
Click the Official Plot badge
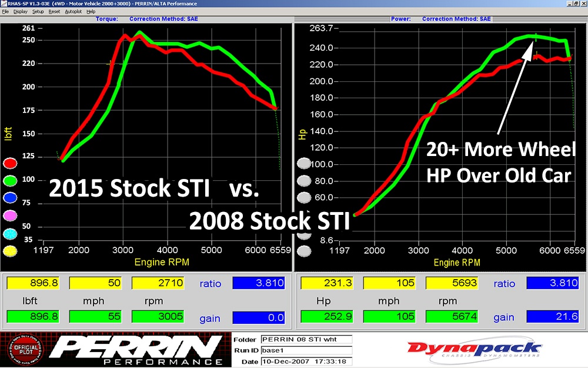pos(25,349)
